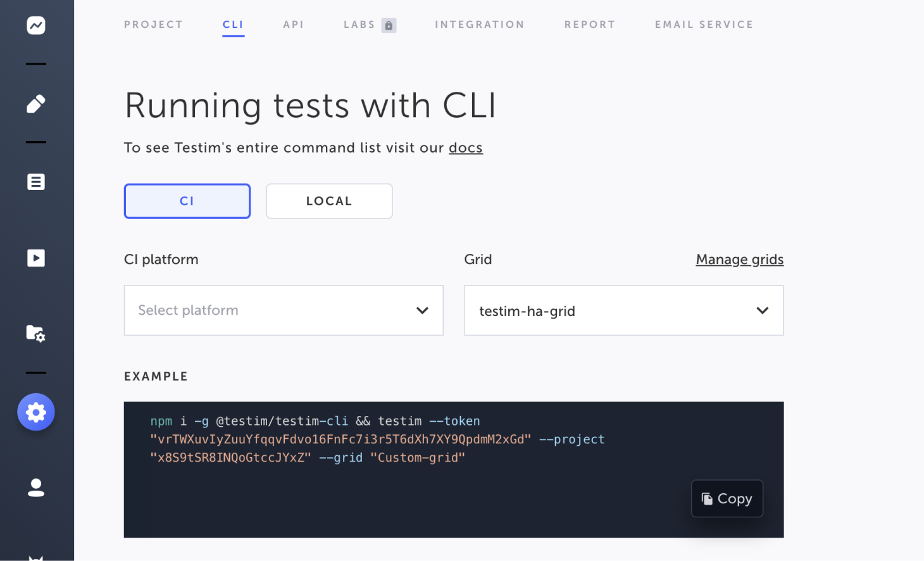Screen dimensions: 924x561
Task: Open the EMAIL SERVICE tab
Action: pos(704,25)
